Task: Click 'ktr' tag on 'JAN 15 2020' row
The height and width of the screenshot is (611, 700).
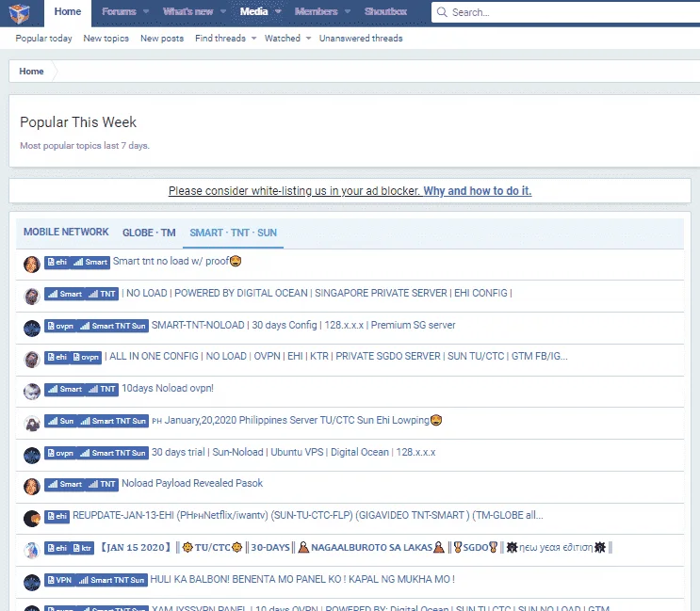Action: pyautogui.click(x=82, y=548)
